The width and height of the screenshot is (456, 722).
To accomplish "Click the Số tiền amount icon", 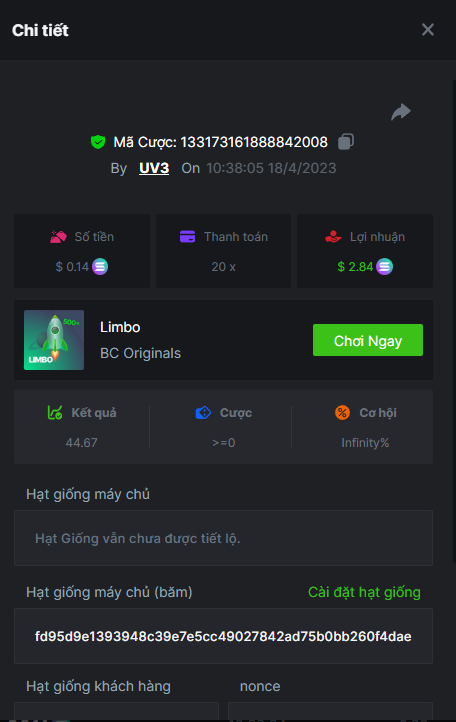I will [x=58, y=237].
